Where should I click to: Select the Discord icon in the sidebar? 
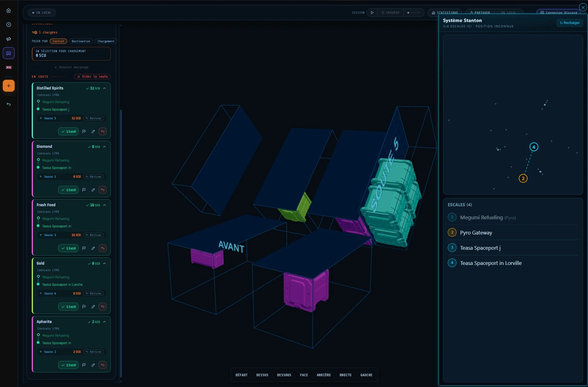coord(9,53)
